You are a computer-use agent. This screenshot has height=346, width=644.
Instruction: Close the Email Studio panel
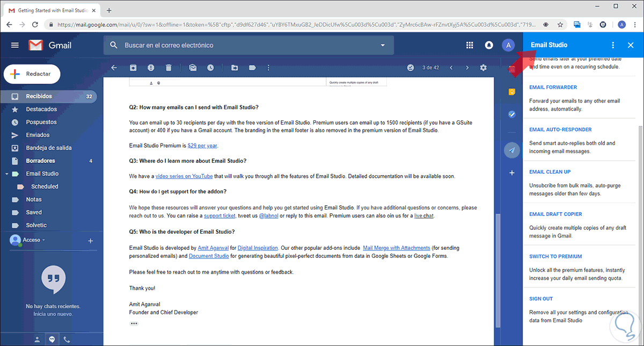point(631,45)
